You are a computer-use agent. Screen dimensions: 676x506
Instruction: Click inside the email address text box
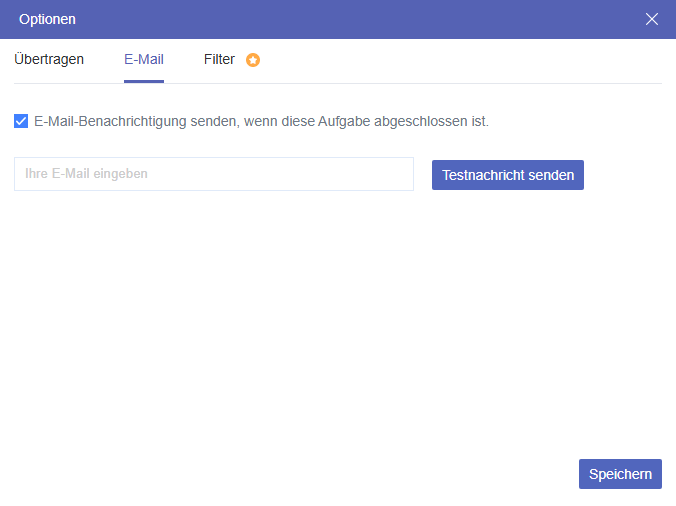(214, 174)
